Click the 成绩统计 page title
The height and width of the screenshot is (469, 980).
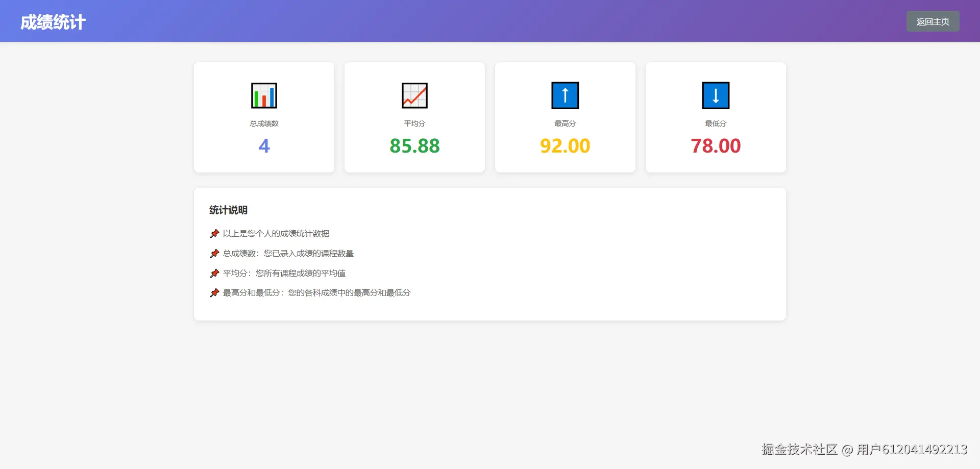53,22
